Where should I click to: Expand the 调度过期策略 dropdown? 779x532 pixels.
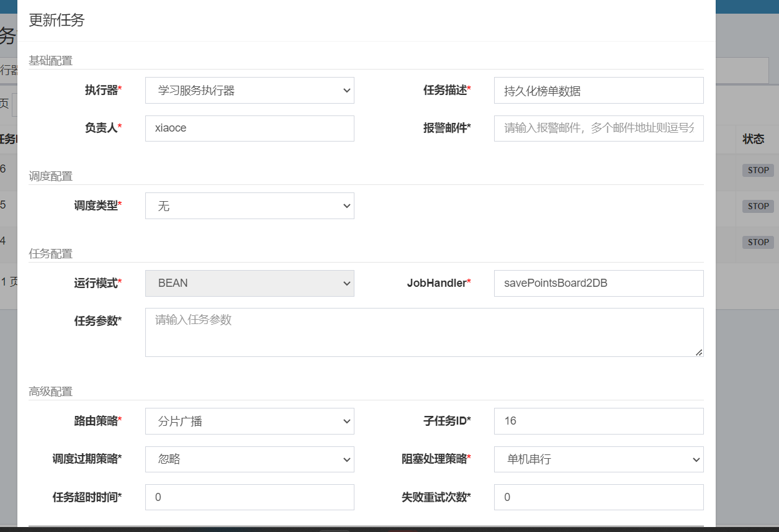(x=249, y=459)
